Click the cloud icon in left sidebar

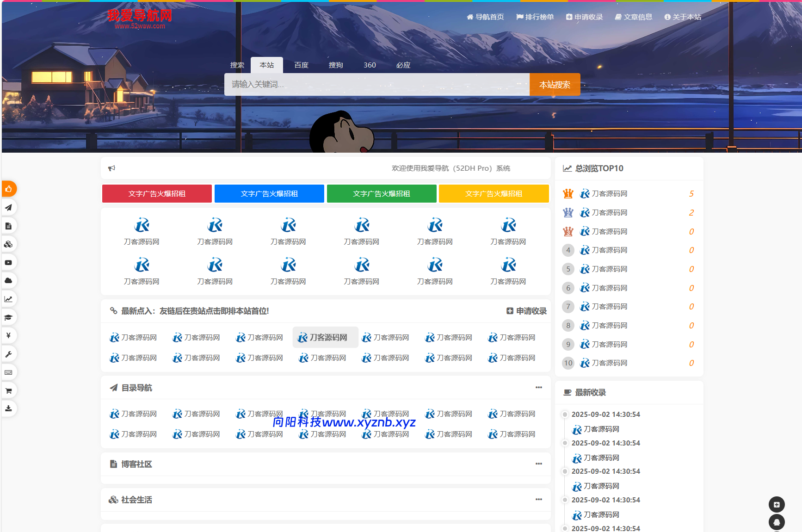click(8, 280)
